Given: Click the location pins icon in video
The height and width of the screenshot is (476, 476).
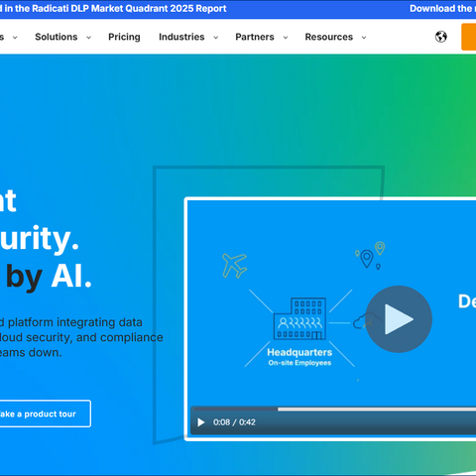Looking at the screenshot, I should [x=370, y=256].
